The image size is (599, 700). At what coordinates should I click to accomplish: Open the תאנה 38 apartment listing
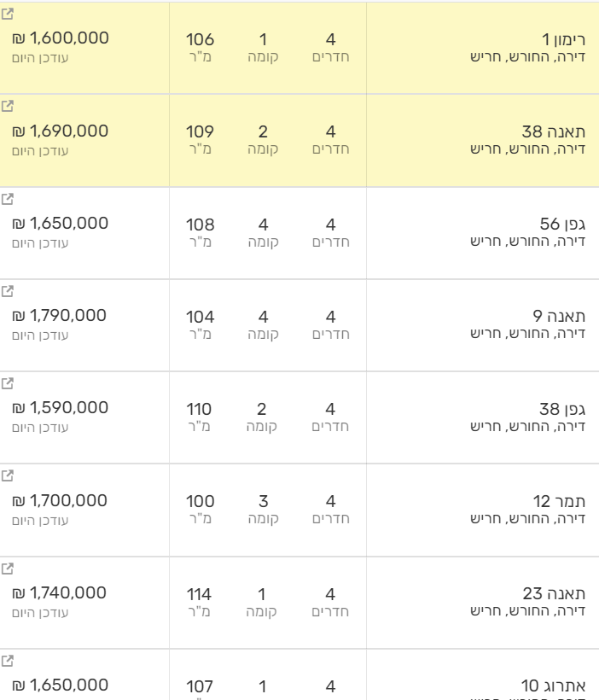(x=551, y=132)
